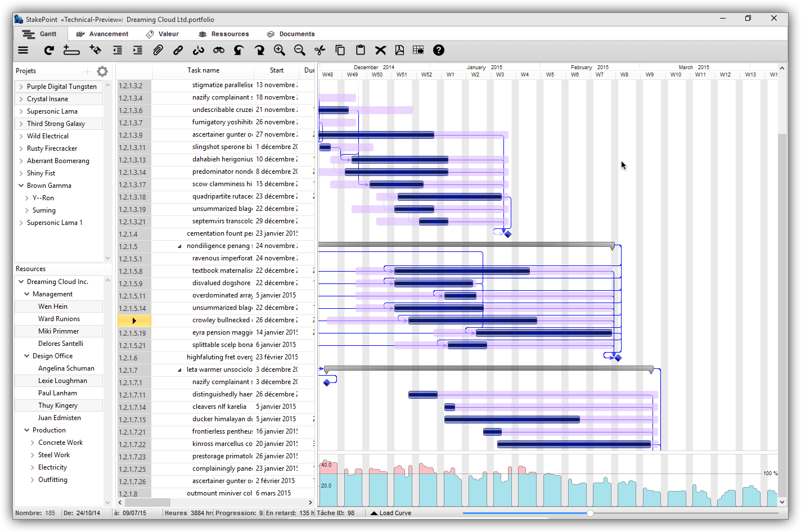Collapse task 1.2.1.7 leta warmer
This screenshot has width=801, height=532.
(x=179, y=370)
